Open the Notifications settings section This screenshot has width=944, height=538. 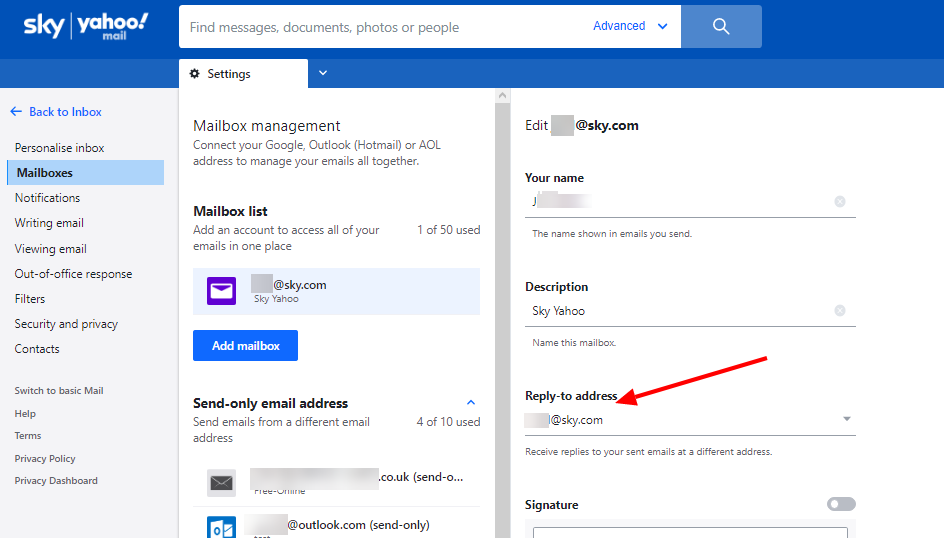pyautogui.click(x=47, y=198)
